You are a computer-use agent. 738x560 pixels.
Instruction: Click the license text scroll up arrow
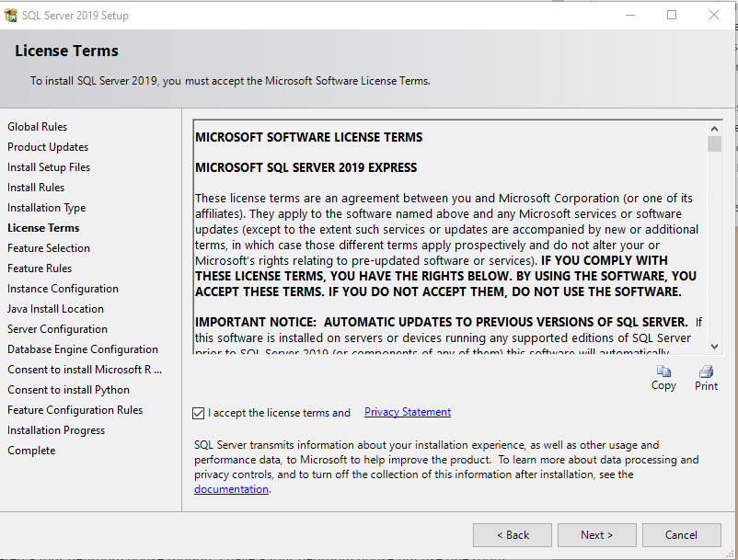714,129
